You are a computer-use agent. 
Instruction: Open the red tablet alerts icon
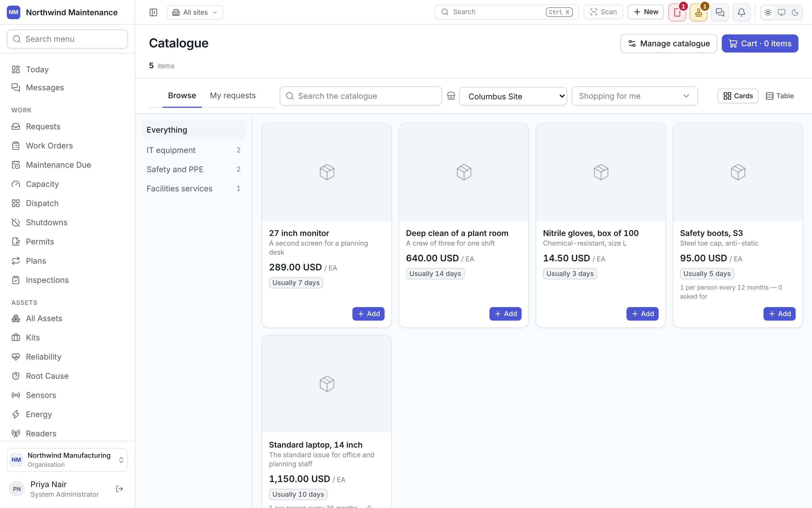coord(677,12)
